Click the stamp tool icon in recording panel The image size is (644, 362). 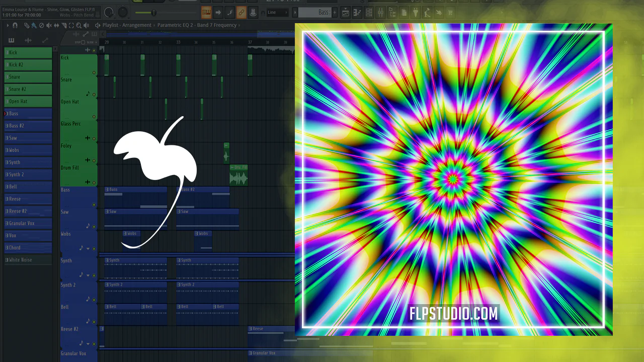(x=253, y=12)
